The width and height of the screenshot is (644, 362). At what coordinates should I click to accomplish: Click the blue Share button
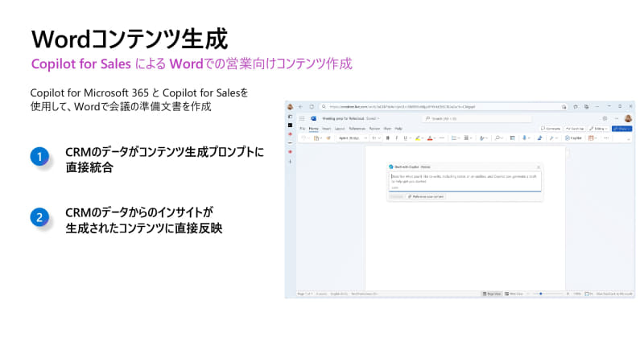click(621, 129)
